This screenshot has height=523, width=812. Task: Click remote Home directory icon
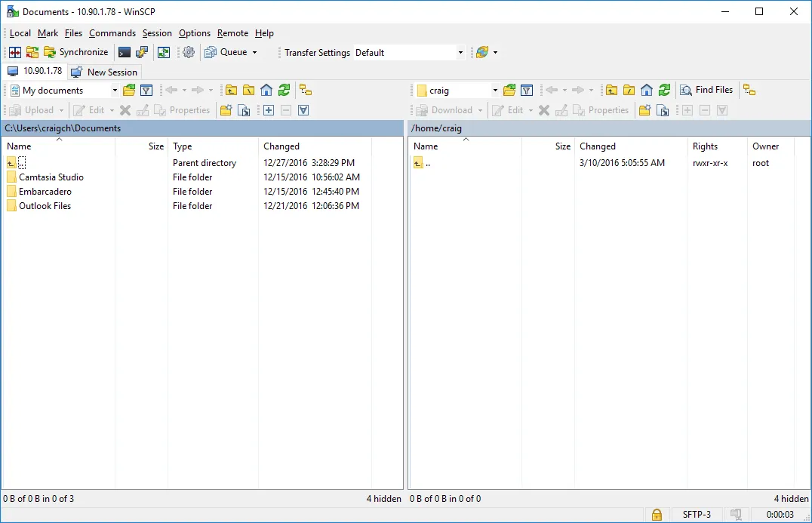click(x=646, y=91)
